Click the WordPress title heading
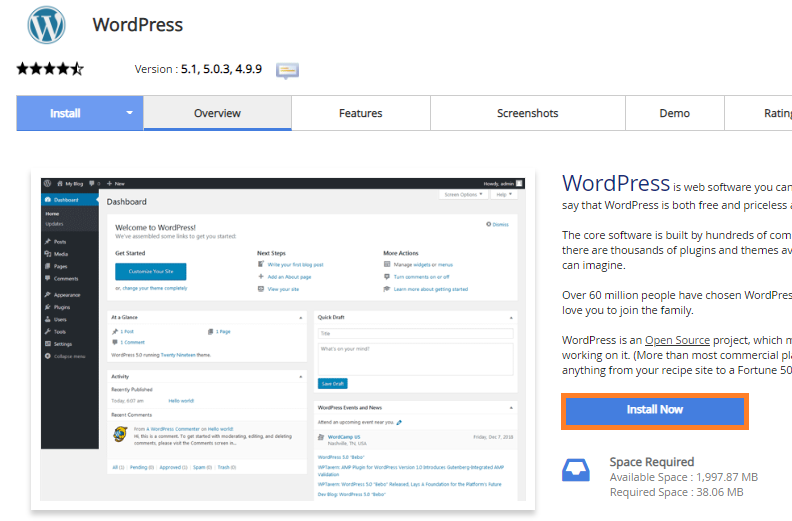This screenshot has width=792, height=521. click(x=138, y=25)
